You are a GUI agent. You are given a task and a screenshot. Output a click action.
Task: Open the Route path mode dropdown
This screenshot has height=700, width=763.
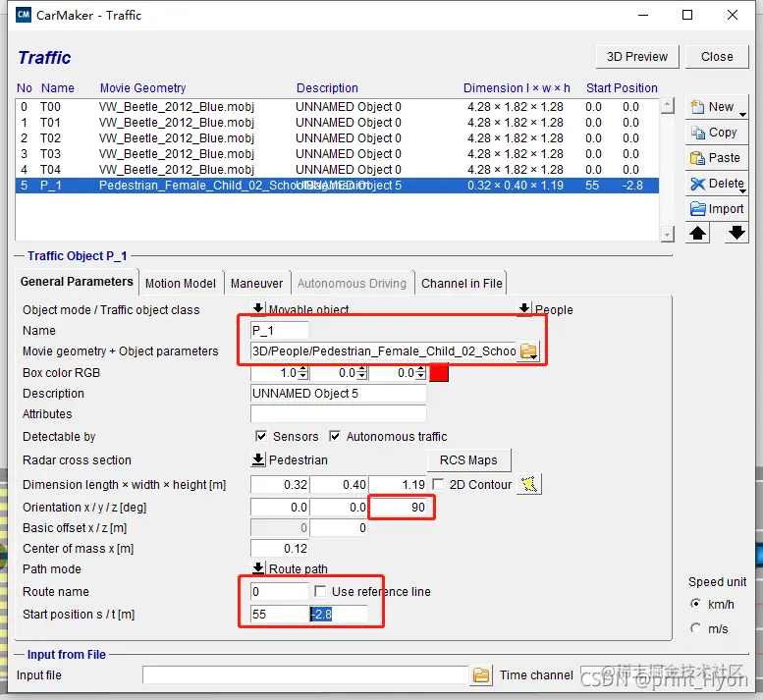[258, 567]
